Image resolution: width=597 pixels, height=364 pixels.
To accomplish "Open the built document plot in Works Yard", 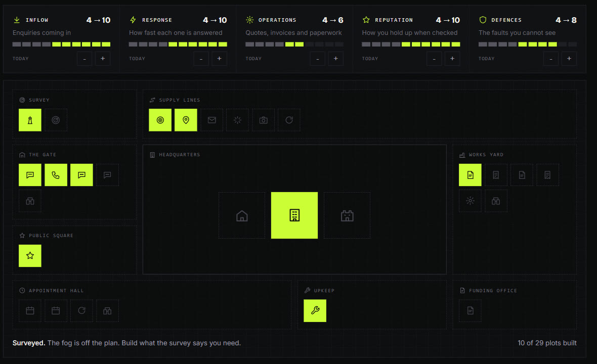I will (470, 175).
